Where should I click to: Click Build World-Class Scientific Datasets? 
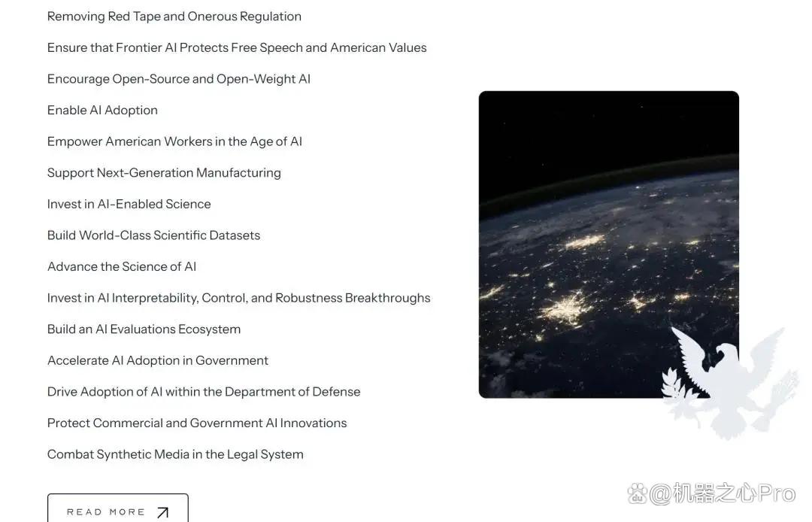154,235
